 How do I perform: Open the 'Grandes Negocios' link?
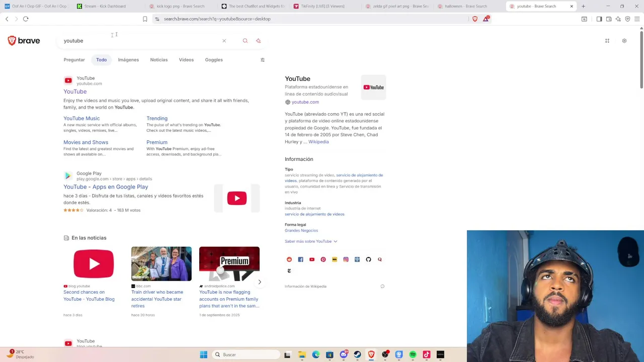point(301,231)
